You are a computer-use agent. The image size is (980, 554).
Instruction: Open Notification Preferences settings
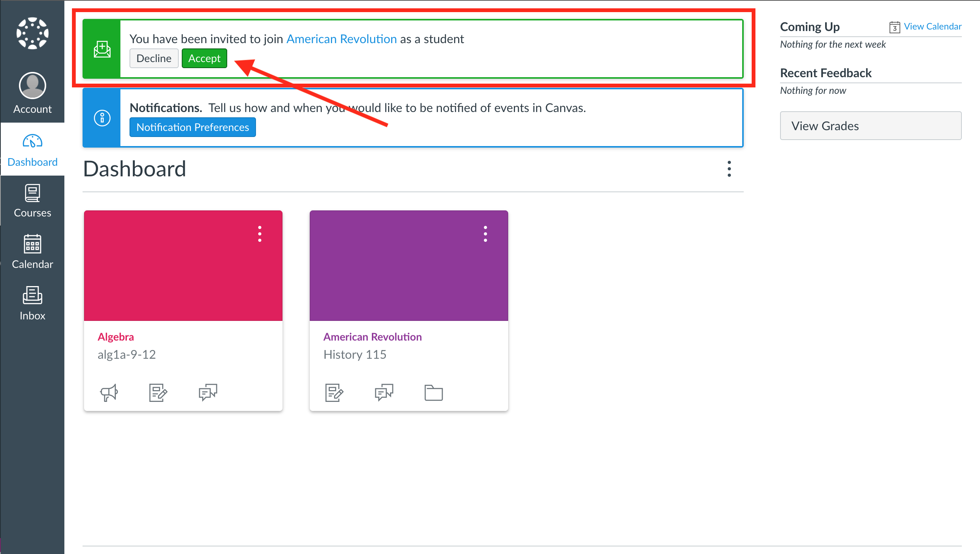[192, 126]
